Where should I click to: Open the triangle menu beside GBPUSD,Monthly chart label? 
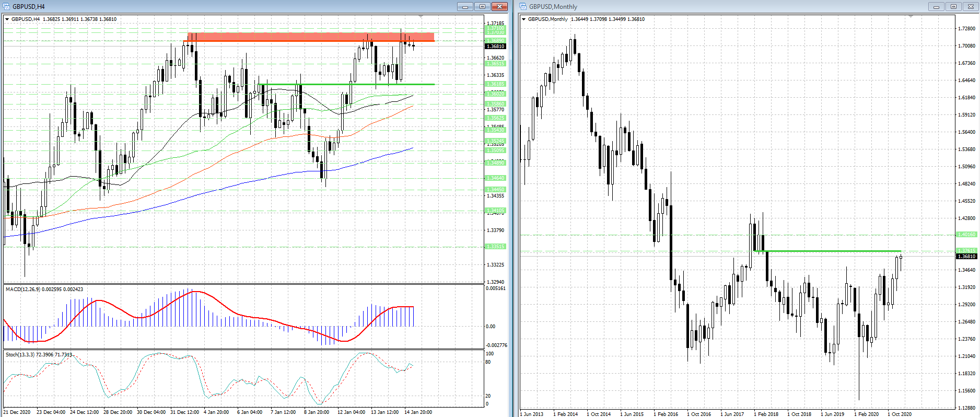pos(523,19)
